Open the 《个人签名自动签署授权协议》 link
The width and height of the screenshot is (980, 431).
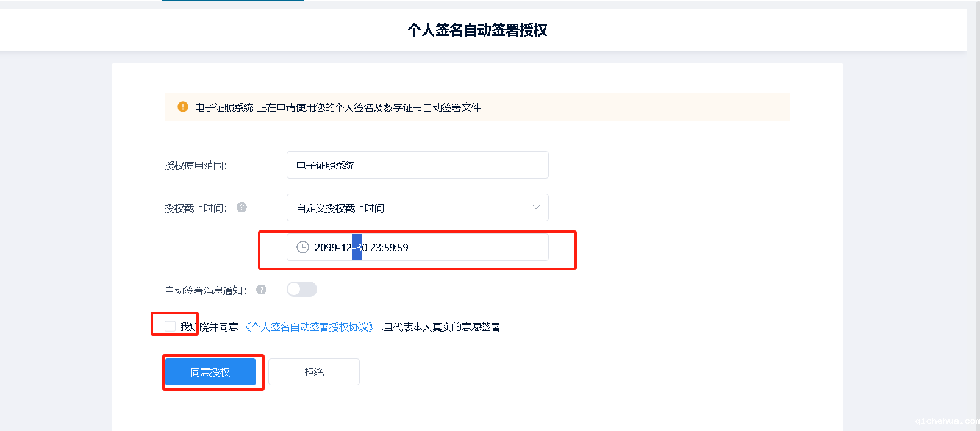310,327
